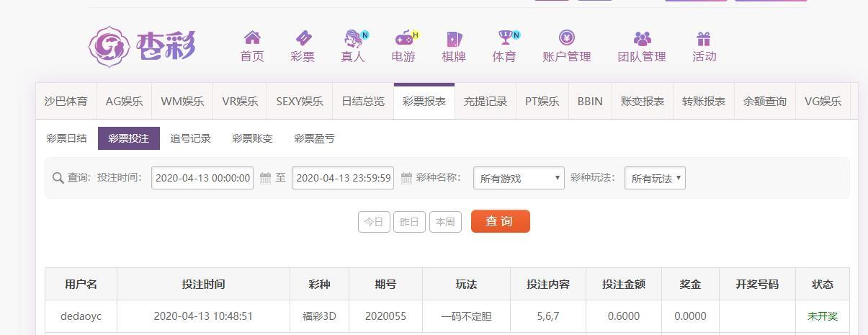This screenshot has width=868, height=335.
Task: Open the 棋牌 cards icon
Action: pyautogui.click(x=454, y=38)
